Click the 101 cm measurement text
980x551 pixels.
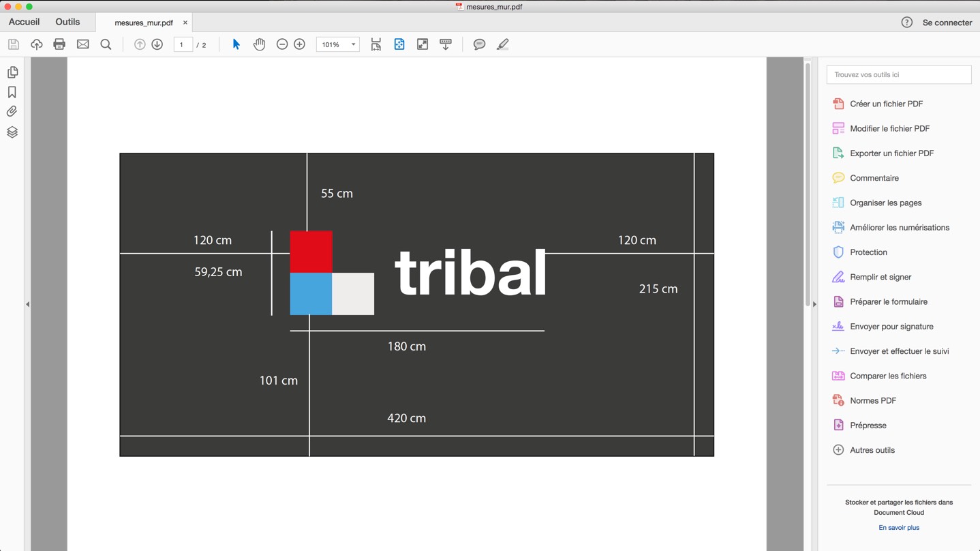[279, 381]
